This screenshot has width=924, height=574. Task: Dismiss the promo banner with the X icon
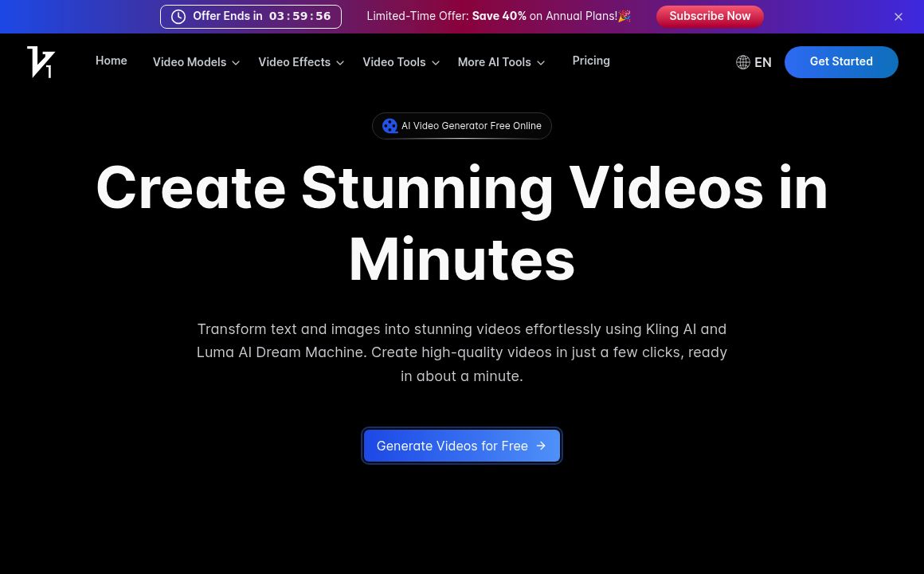point(899,17)
